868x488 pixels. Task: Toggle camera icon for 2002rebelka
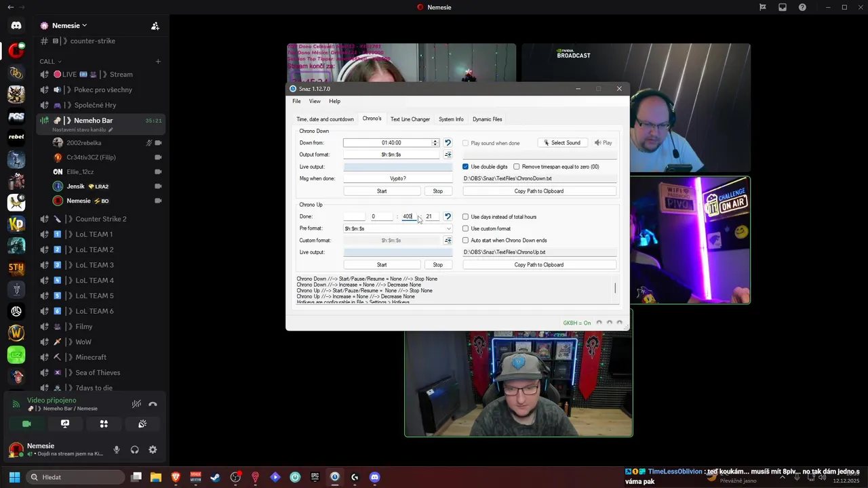tap(158, 143)
